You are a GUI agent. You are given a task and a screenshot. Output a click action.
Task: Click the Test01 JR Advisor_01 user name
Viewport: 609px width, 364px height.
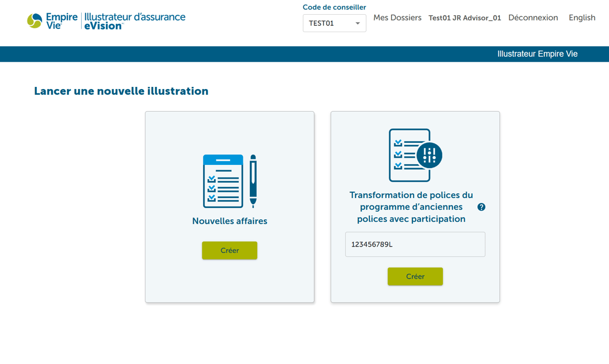pyautogui.click(x=465, y=18)
